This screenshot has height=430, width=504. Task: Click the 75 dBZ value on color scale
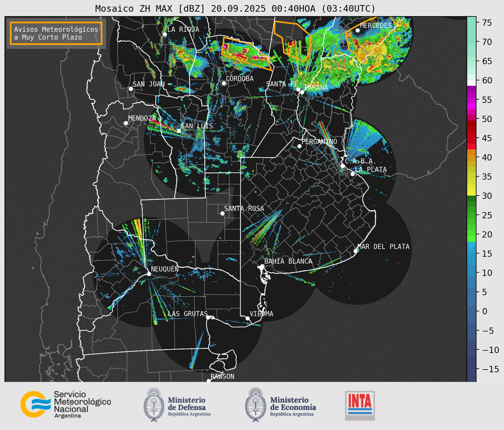(487, 23)
